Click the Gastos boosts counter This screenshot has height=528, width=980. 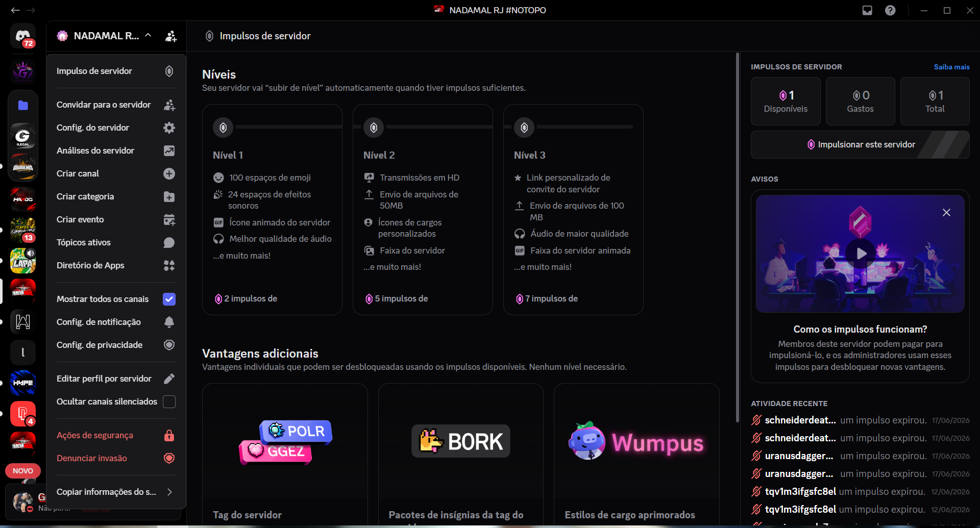coord(860,101)
